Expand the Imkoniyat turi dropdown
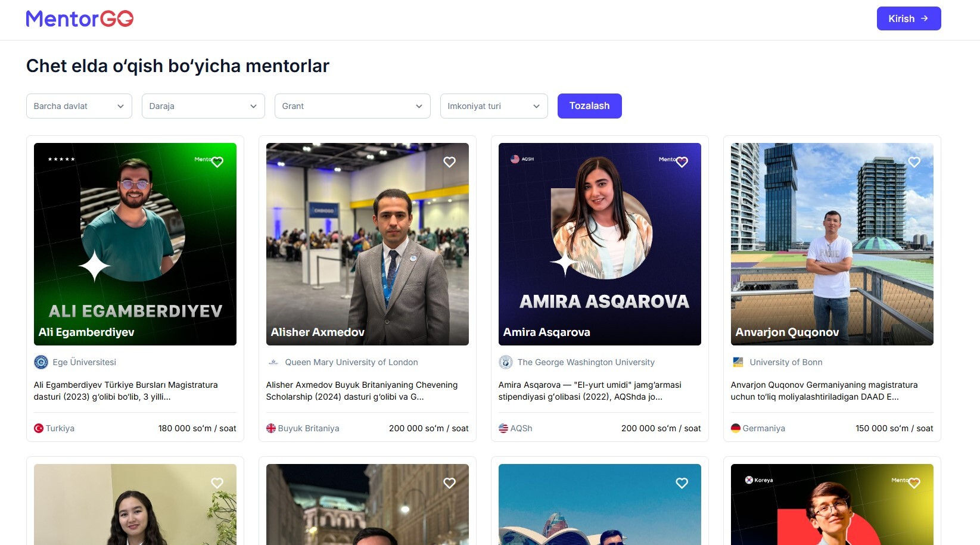 click(x=494, y=106)
